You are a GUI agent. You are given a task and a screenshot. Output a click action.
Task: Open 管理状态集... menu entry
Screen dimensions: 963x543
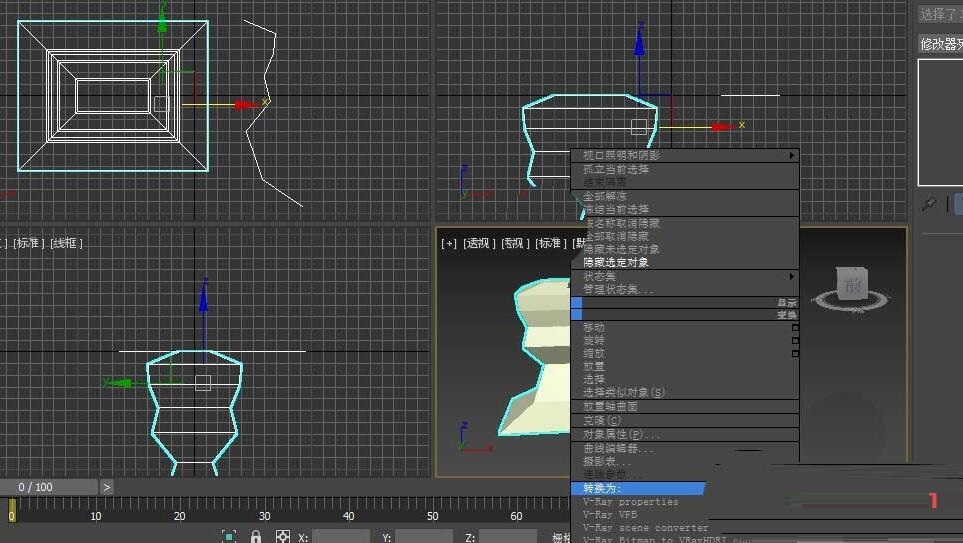(618, 289)
